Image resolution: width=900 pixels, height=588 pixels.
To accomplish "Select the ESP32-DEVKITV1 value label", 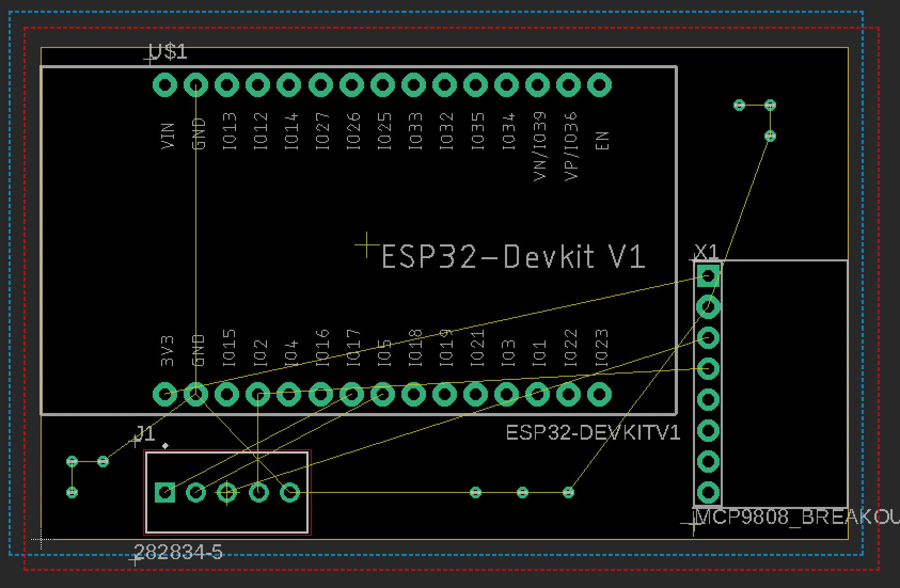I will pyautogui.click(x=593, y=433).
